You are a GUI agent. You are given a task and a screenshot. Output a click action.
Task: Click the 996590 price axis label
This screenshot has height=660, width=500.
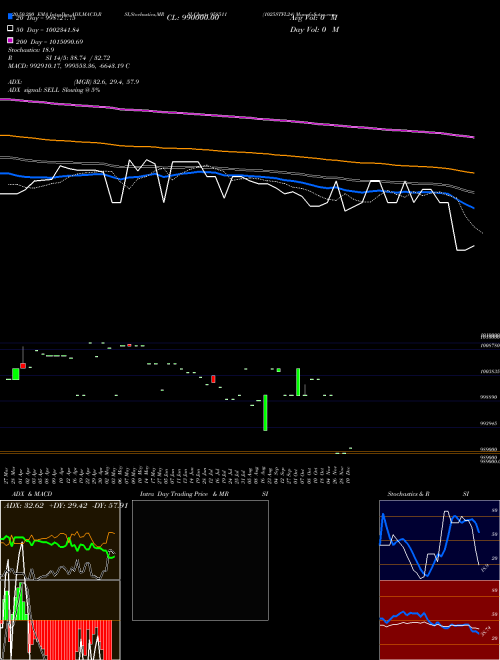pos(489,397)
